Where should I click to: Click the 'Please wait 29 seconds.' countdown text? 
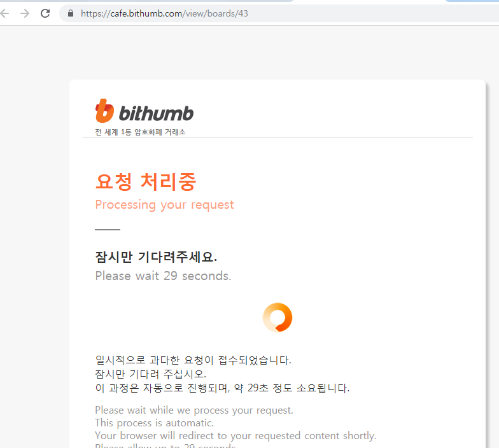pyautogui.click(x=163, y=276)
